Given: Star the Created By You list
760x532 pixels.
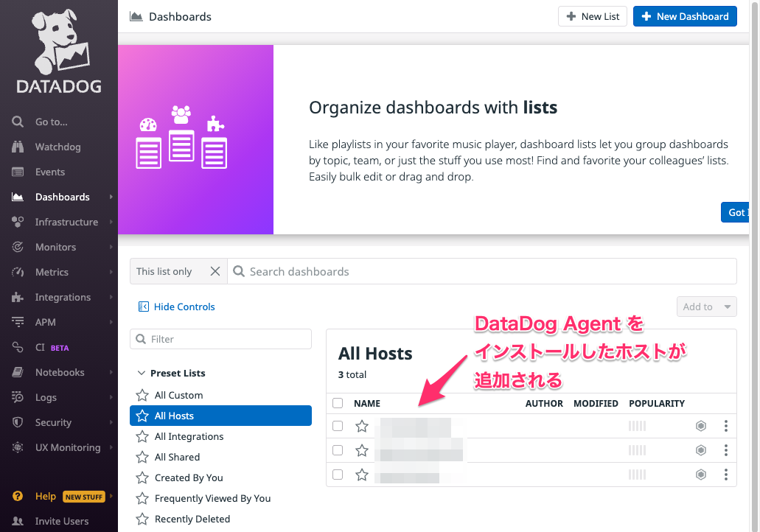Looking at the screenshot, I should click(x=142, y=477).
